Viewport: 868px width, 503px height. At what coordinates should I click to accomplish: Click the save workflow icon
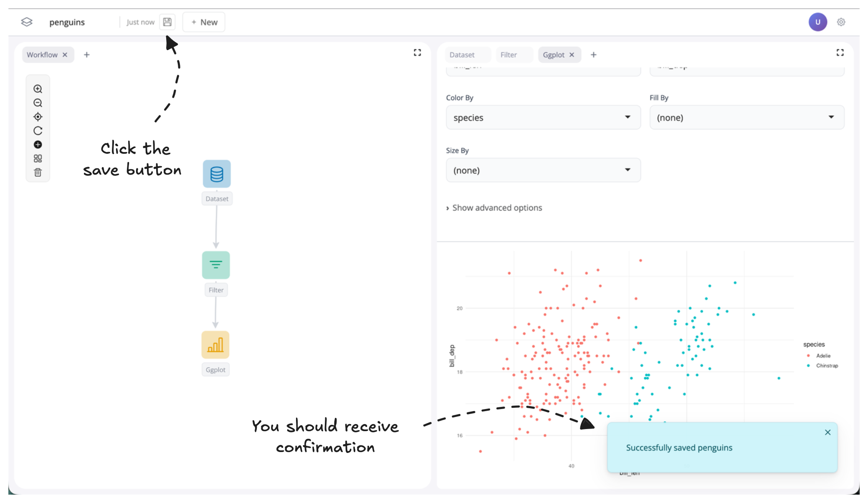tap(167, 22)
